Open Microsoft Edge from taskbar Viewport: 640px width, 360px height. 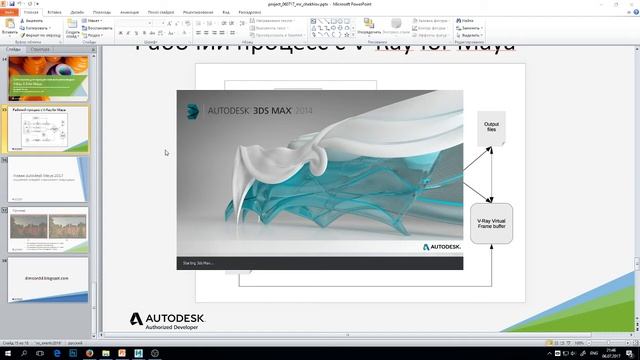pyautogui.click(x=57, y=353)
